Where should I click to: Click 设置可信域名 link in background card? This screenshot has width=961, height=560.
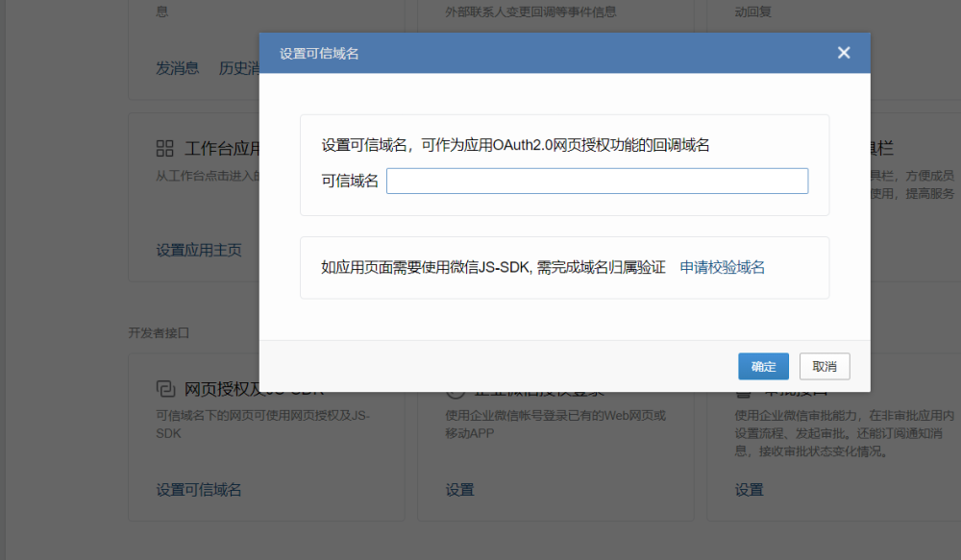pos(199,490)
